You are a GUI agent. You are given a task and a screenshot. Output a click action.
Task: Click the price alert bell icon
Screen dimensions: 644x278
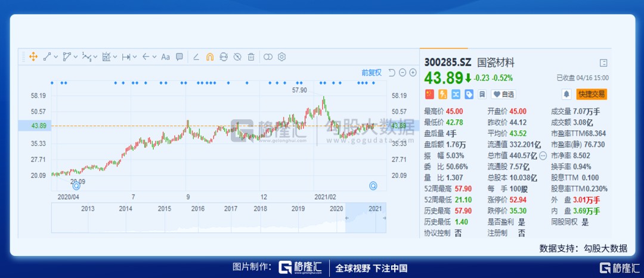(566, 94)
